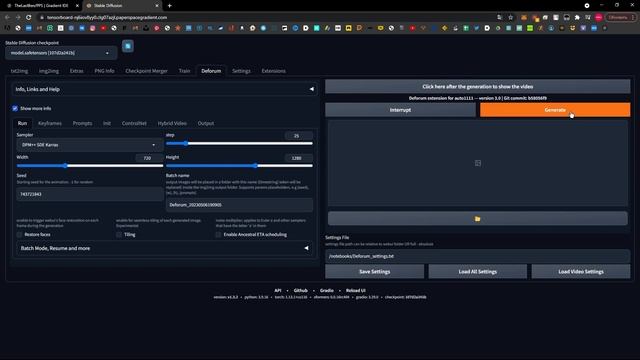Switch to the Output sub-tab

click(206, 123)
